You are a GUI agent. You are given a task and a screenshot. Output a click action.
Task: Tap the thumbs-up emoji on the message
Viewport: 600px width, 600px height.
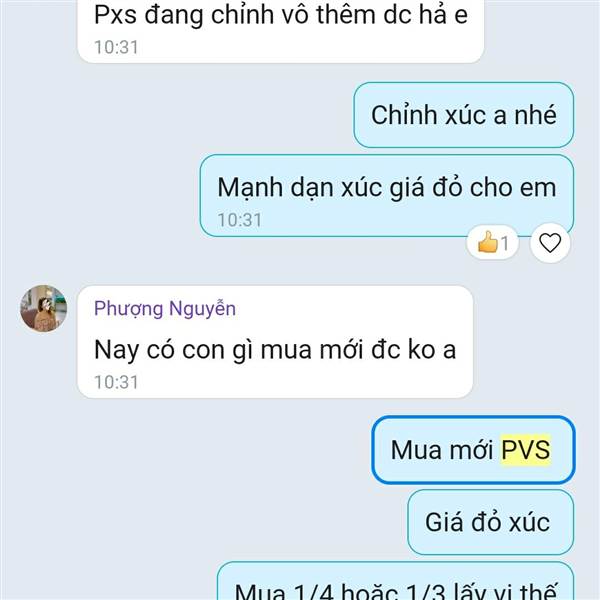tap(488, 242)
